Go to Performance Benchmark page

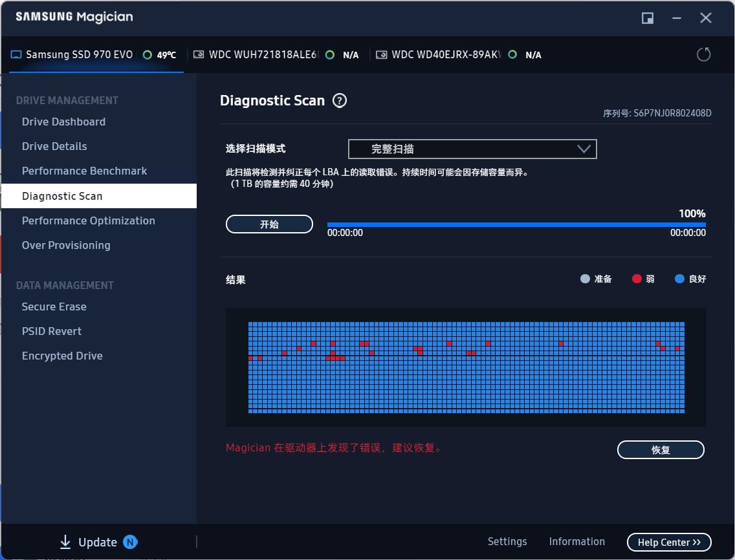coord(84,171)
